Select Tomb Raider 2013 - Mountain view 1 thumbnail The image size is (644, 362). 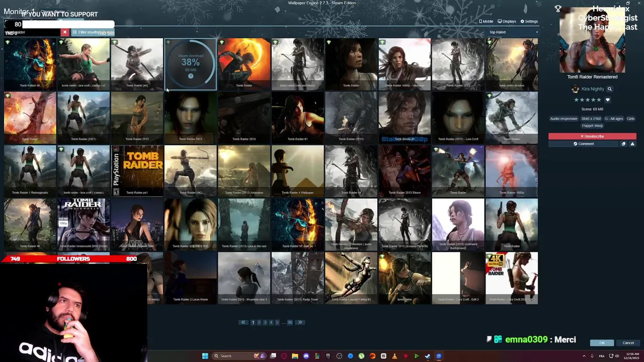point(244,278)
